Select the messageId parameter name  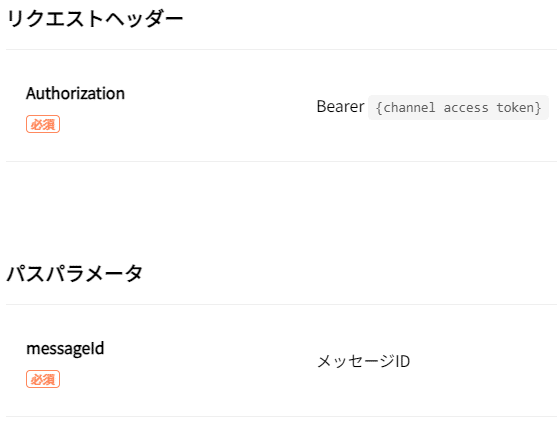(x=65, y=348)
